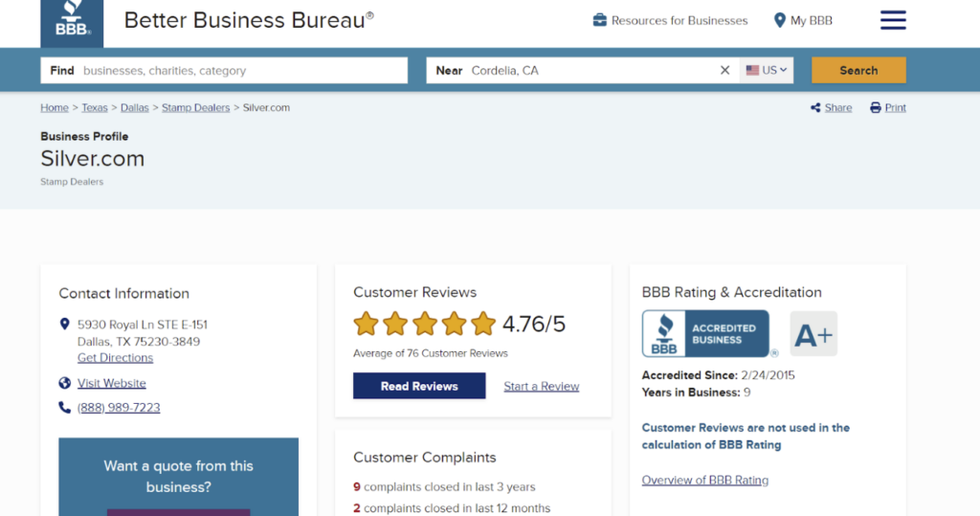Click the fifth review star
Viewport: 980px width, 516px height.
point(483,324)
